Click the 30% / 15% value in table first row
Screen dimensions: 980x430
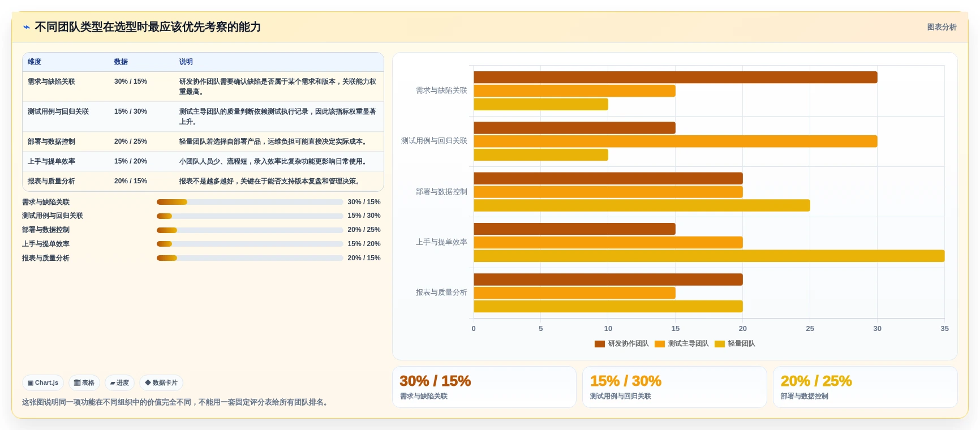[x=131, y=82]
